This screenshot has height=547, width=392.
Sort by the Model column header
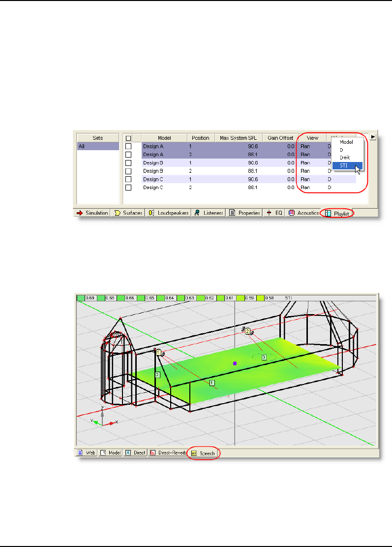tap(164, 138)
